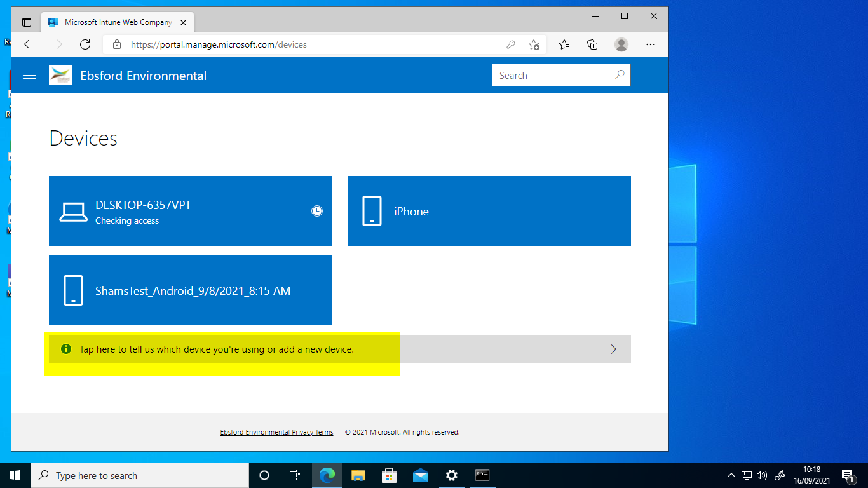
Task: Open the Mail app from the taskbar
Action: pyautogui.click(x=420, y=475)
